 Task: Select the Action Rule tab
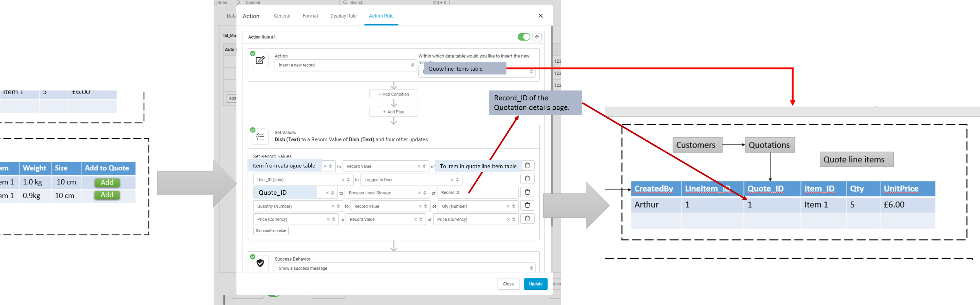click(381, 16)
